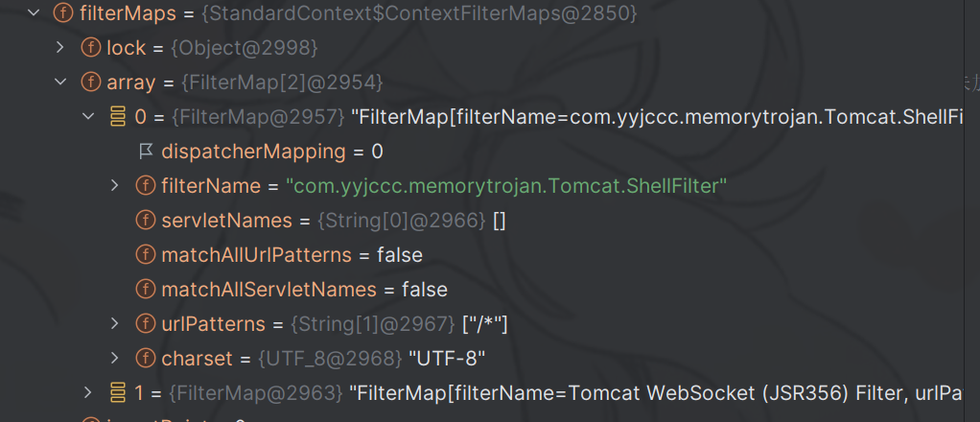
Task: Select the ShellFilter filterName string value
Action: (x=506, y=186)
